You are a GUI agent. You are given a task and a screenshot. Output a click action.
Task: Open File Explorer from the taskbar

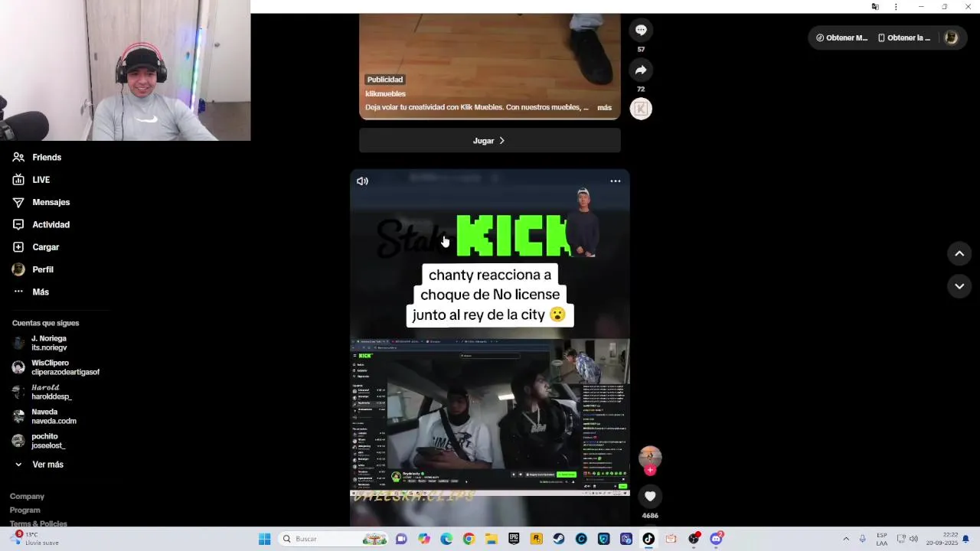click(492, 539)
